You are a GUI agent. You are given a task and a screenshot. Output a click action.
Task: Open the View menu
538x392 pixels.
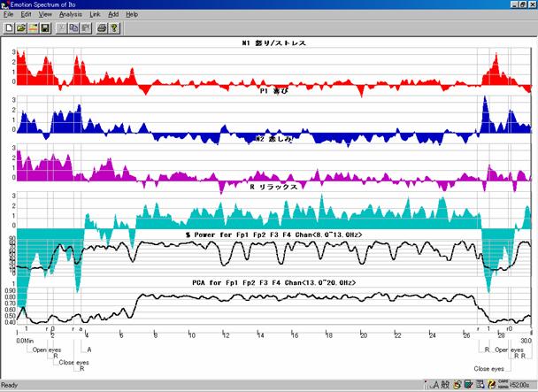coord(45,14)
